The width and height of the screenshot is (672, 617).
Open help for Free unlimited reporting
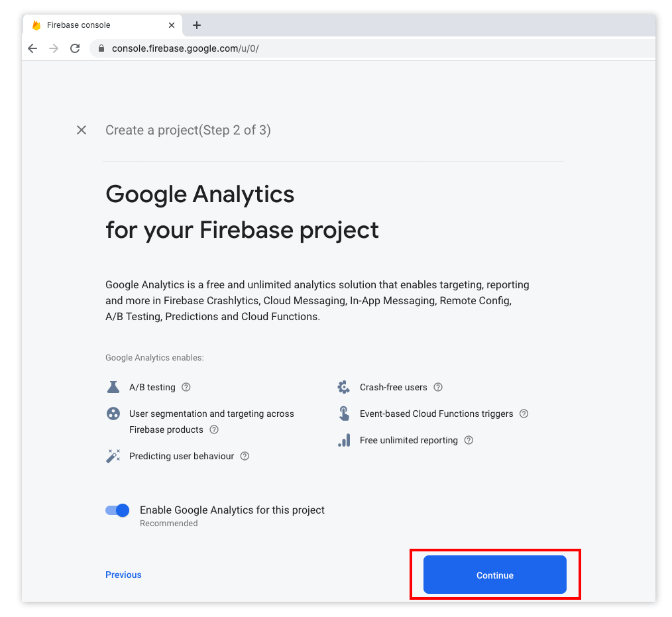pyautogui.click(x=469, y=441)
